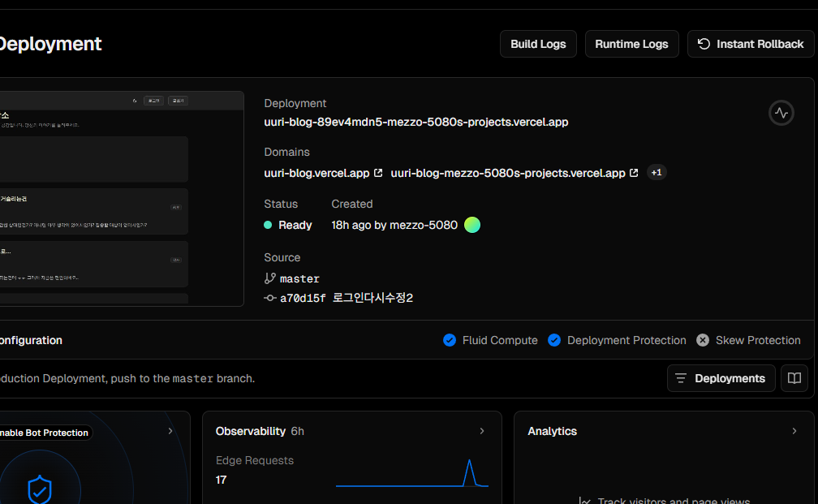818x504 pixels.
Task: Click the Fluid Compute checkmark icon
Action: coord(450,340)
